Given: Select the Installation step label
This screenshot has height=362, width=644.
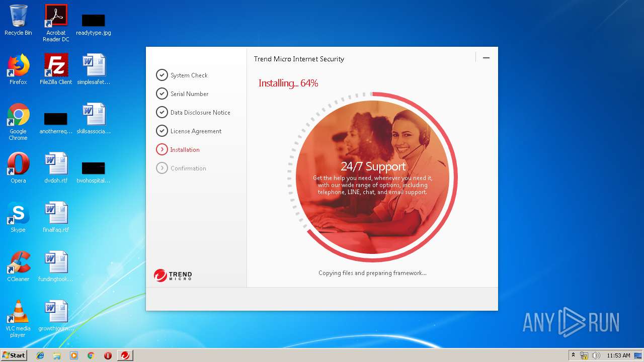Looking at the screenshot, I should click(185, 150).
